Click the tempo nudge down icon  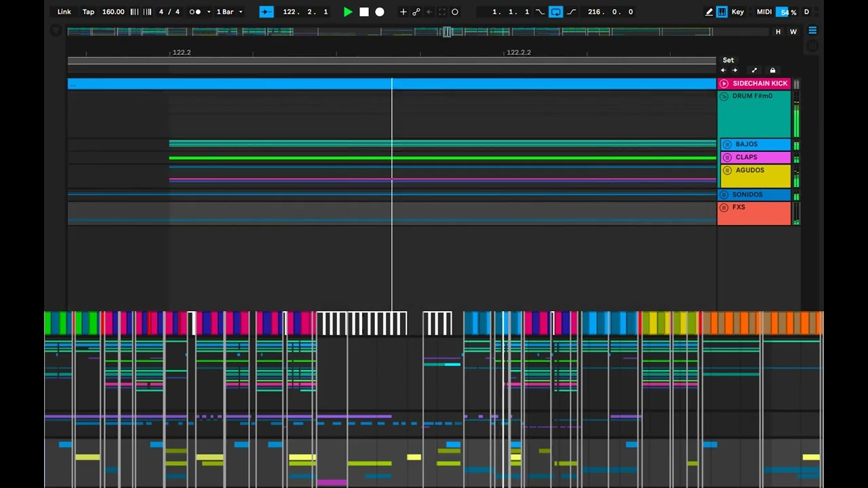click(x=134, y=12)
